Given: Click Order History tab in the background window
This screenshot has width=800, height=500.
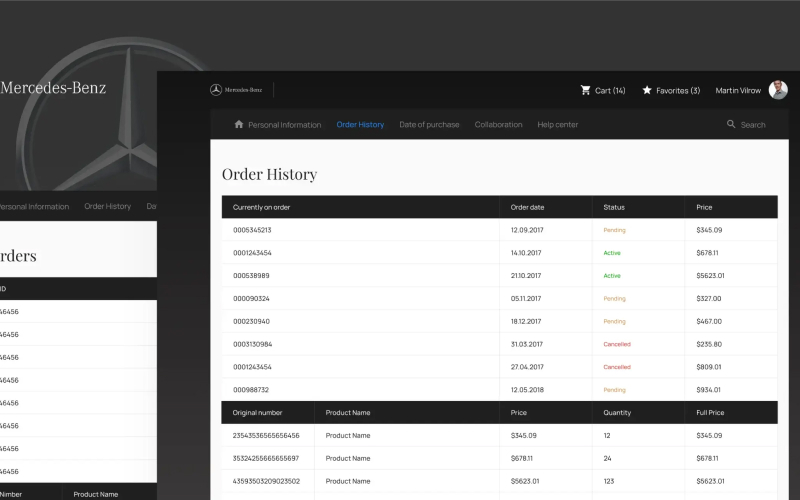Looking at the screenshot, I should [x=108, y=206].
